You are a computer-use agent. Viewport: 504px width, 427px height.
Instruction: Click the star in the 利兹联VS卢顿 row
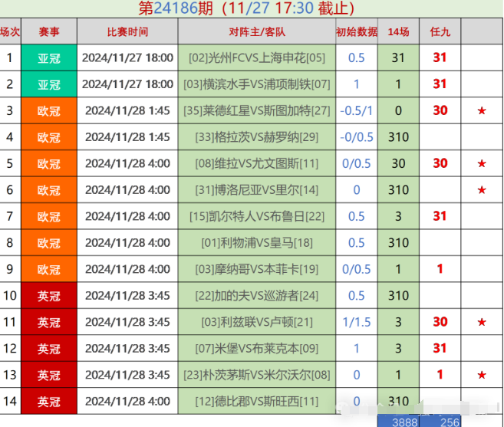click(481, 322)
